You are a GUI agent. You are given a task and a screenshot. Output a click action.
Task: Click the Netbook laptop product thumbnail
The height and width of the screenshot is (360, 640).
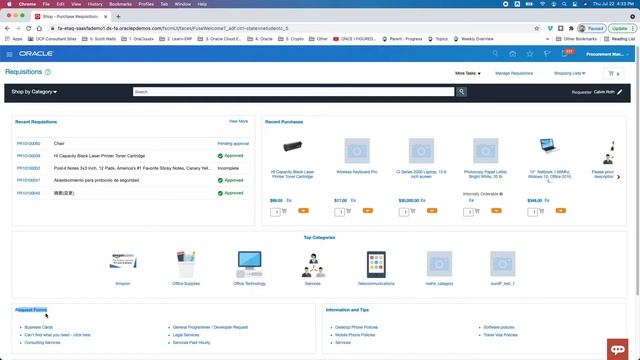(x=549, y=146)
